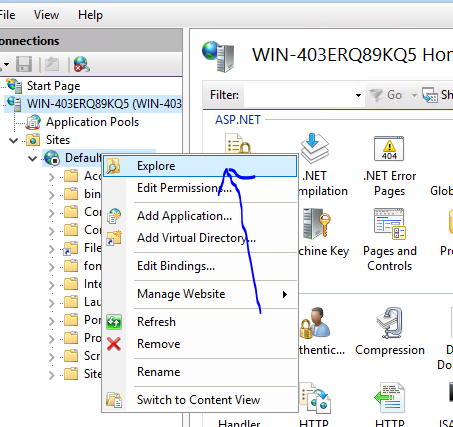
Task: Open the Manage Website submenu
Action: coord(200,294)
